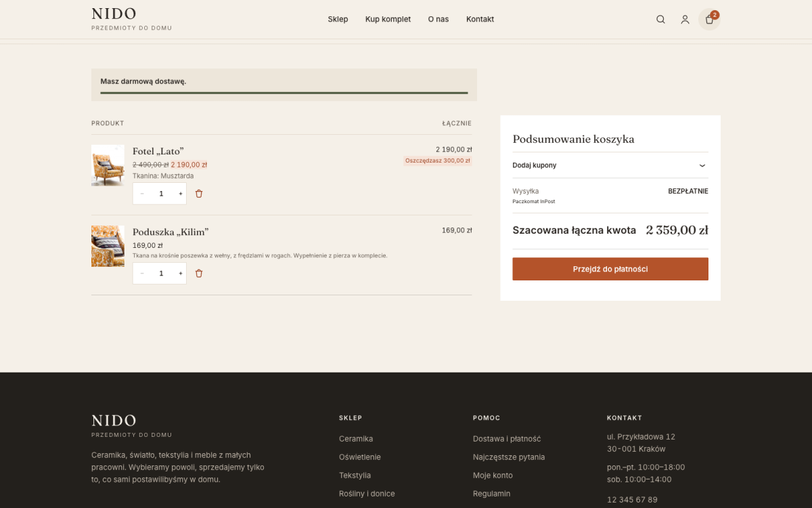The width and height of the screenshot is (812, 508).
Task: Remove Poduszka „Kilim” with trash icon
Action: click(199, 274)
